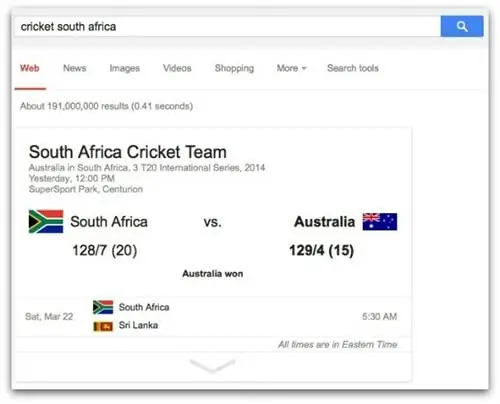Switch to the Images tab
500x404 pixels.
tap(125, 68)
